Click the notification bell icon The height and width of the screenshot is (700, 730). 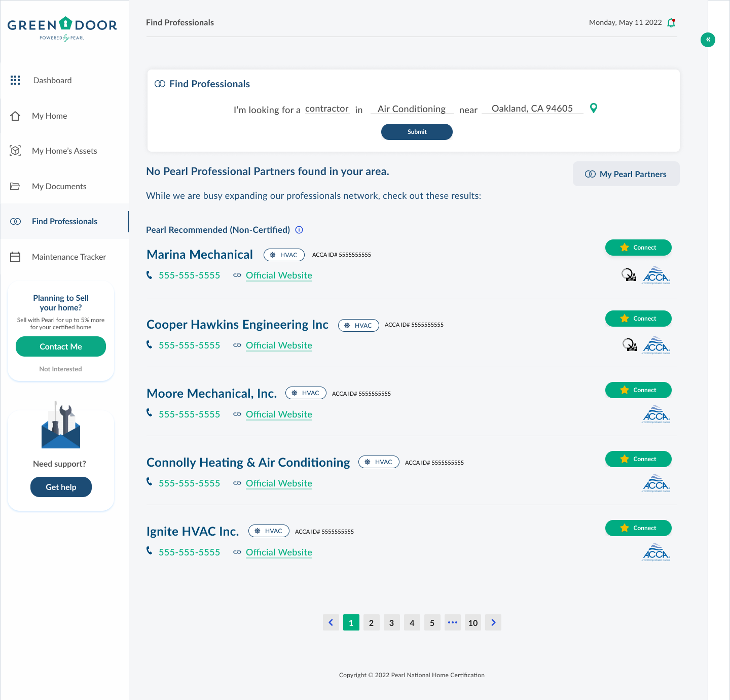[x=671, y=22]
